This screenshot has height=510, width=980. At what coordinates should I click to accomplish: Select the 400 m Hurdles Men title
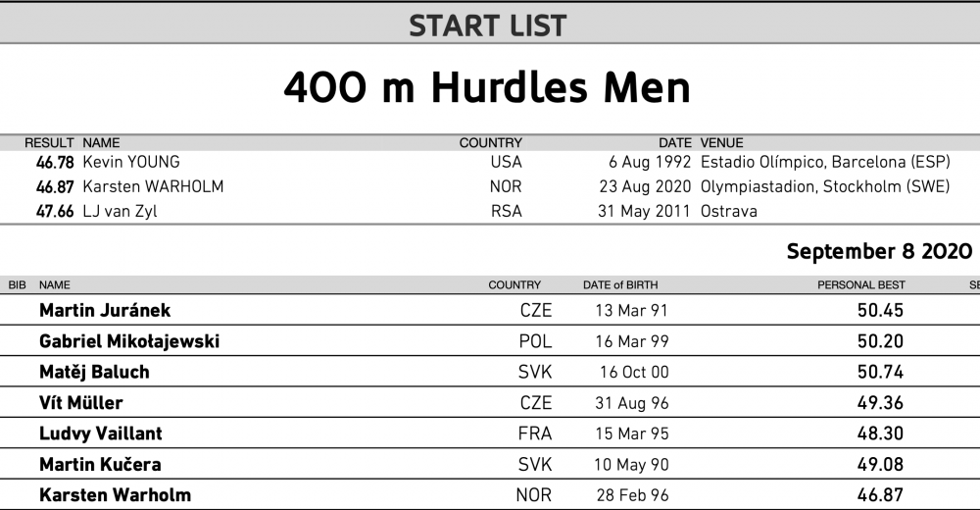click(487, 87)
